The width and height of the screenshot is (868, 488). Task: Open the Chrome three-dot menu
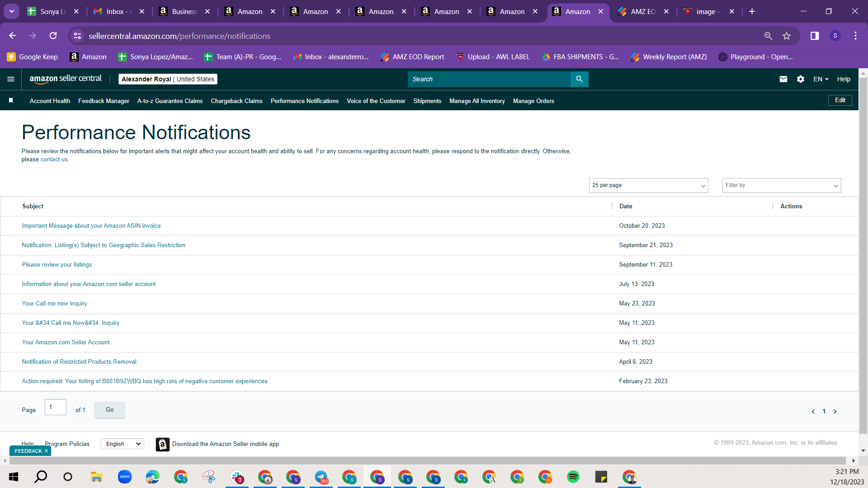pyautogui.click(x=855, y=36)
